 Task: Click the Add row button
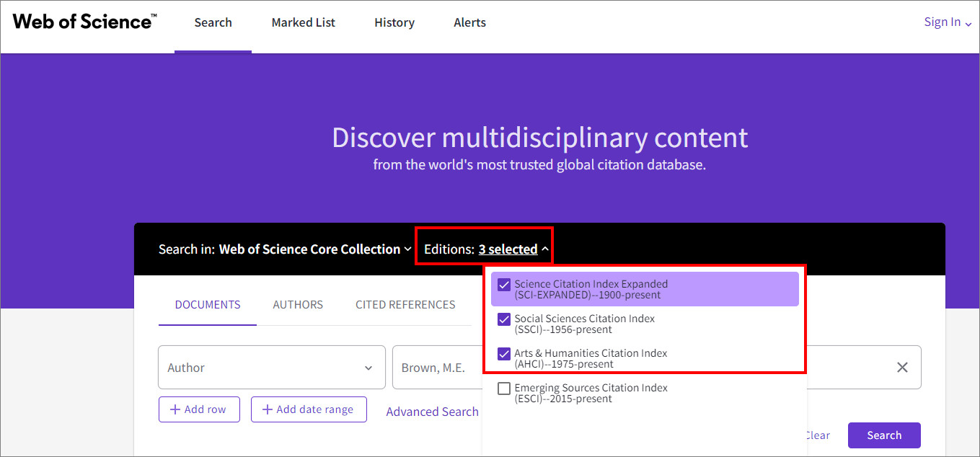(x=199, y=409)
